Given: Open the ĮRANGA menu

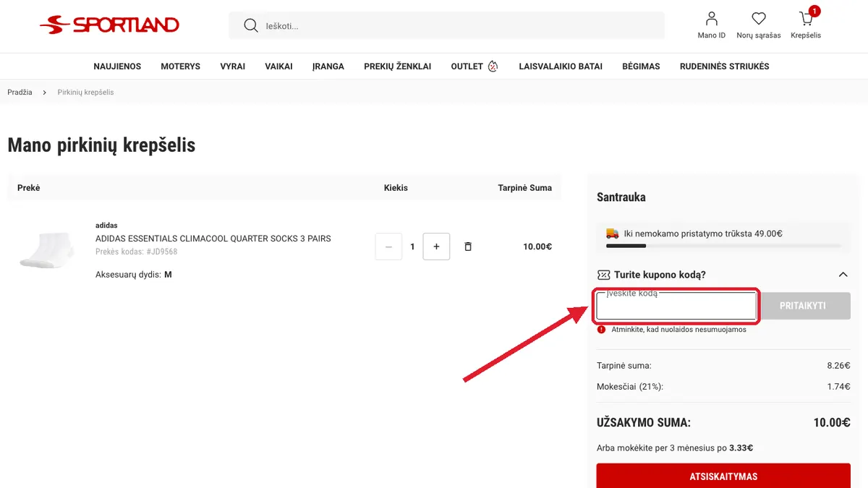Looking at the screenshot, I should [328, 67].
